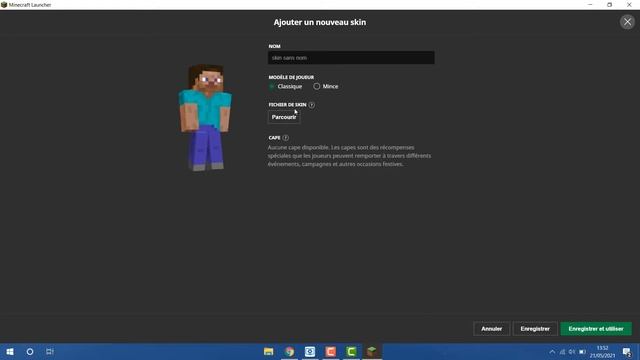640x360 pixels.
Task: Open network icon in system tray
Action: click(x=562, y=352)
